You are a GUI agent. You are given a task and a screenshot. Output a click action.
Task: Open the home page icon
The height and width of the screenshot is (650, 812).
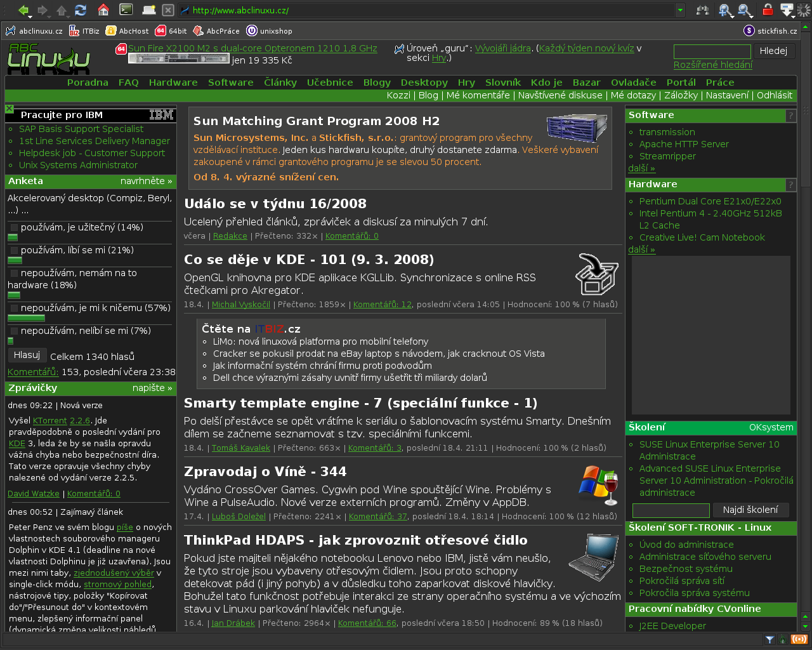(x=103, y=10)
